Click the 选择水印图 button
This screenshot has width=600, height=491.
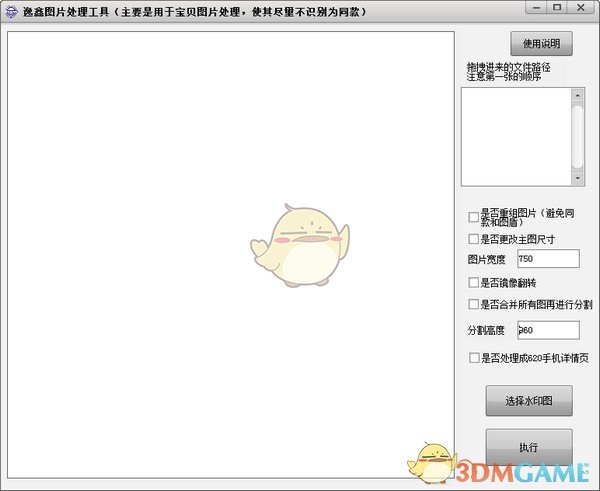529,401
